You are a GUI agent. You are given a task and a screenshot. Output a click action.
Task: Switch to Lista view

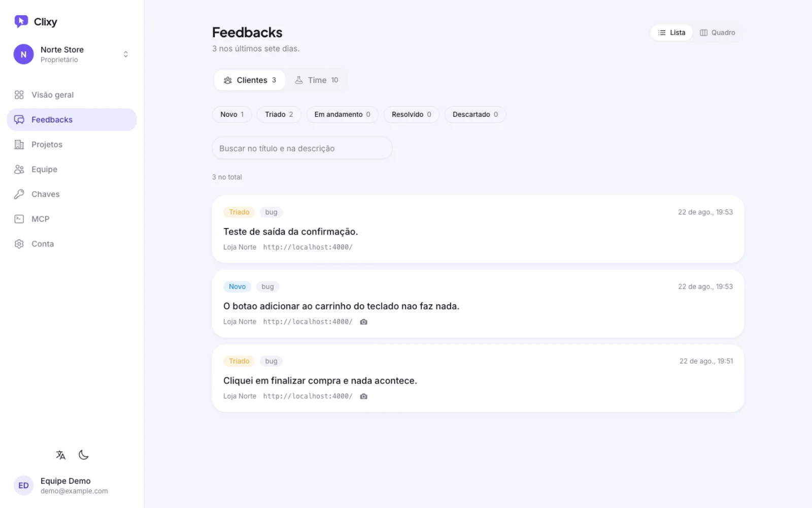671,33
